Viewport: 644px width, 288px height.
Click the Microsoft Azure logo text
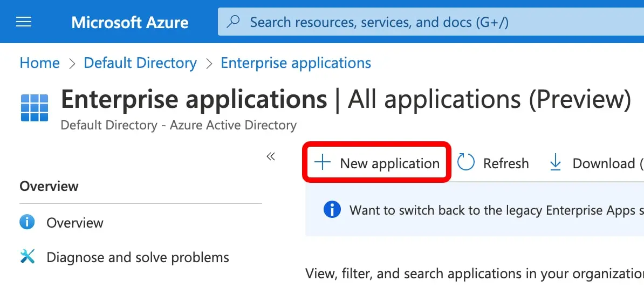[130, 22]
